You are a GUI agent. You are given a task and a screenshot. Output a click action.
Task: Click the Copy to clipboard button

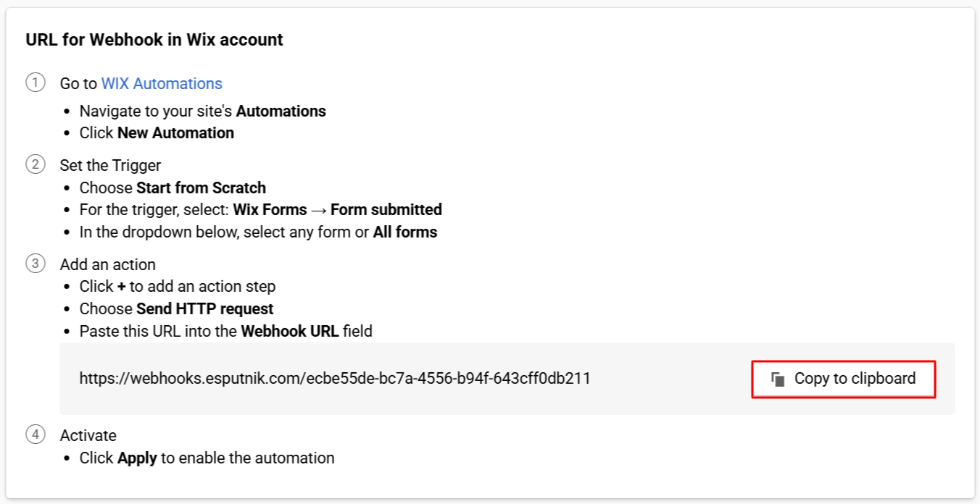[843, 379]
